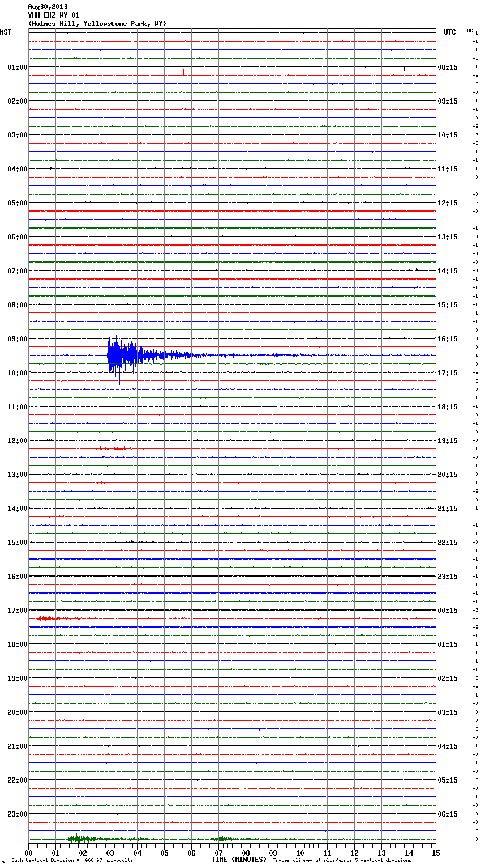Viewport: 481px width, 868px height.
Task: Click the red spike after the 01:00 trace
Action: click(183, 72)
